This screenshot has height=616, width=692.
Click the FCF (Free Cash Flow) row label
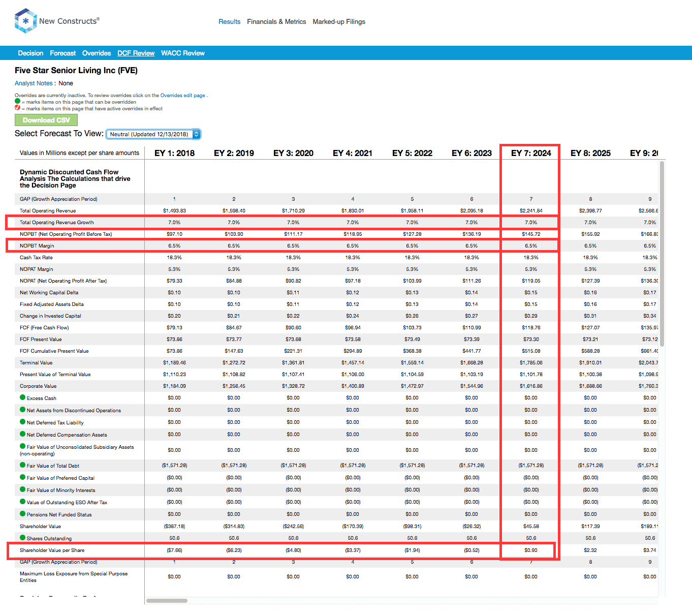tap(44, 327)
